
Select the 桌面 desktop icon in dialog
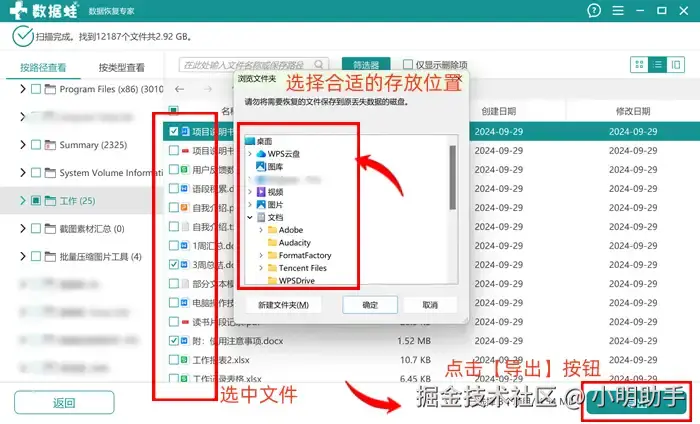coord(250,141)
